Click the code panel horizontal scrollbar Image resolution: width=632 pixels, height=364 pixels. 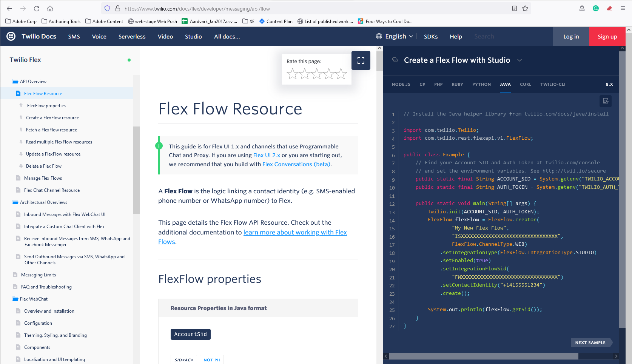(484, 356)
